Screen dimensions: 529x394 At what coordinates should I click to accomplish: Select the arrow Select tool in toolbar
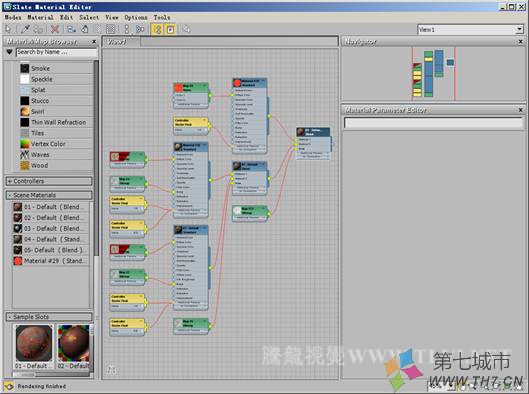(8, 29)
